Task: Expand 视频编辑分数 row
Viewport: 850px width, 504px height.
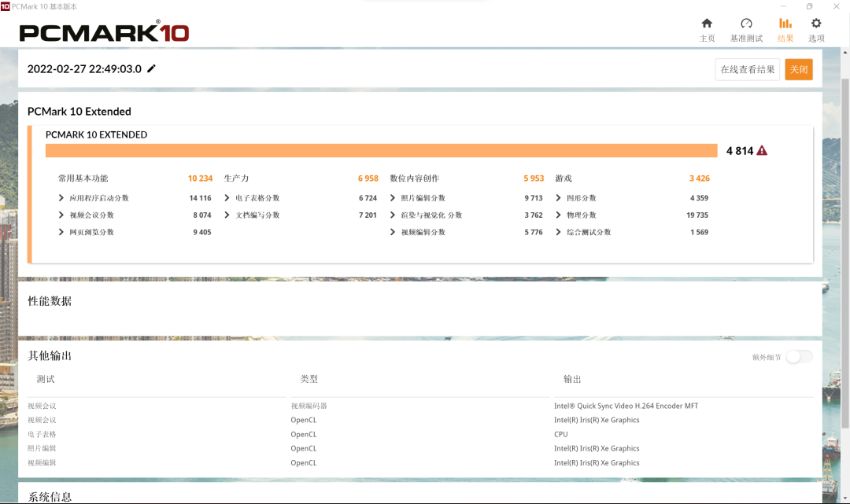Action: pos(393,232)
